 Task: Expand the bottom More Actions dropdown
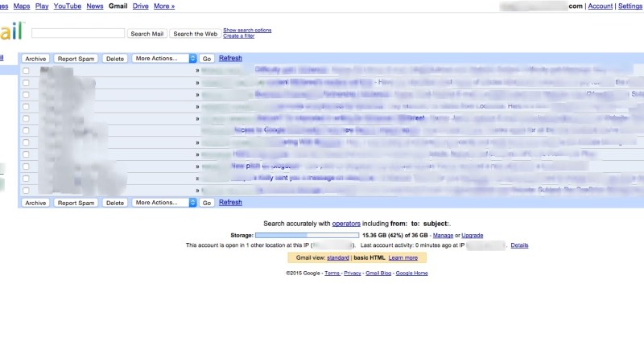[x=164, y=203]
